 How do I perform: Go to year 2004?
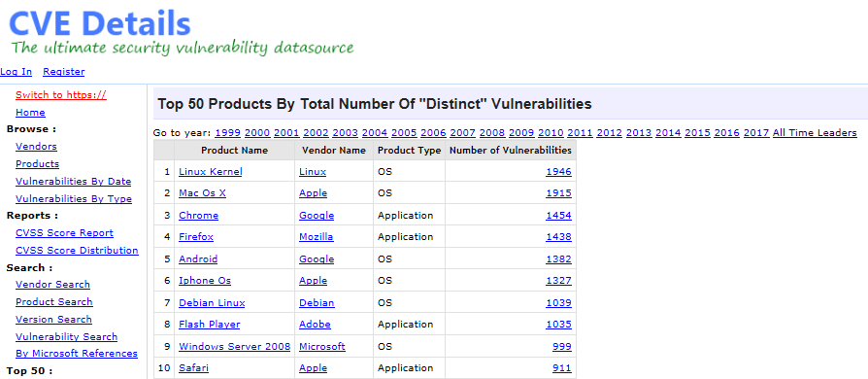click(375, 133)
